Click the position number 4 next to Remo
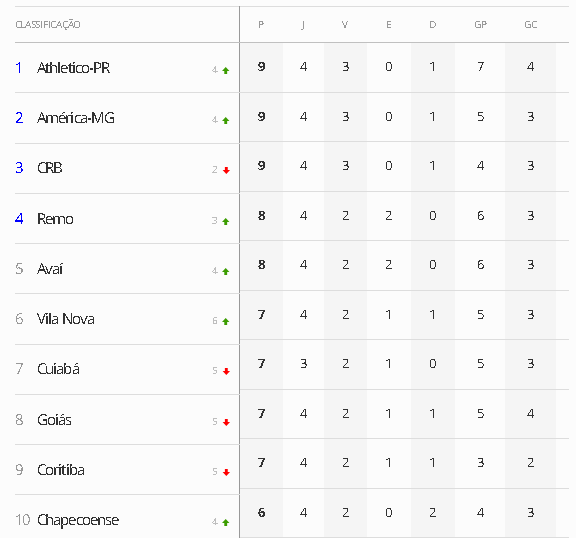The width and height of the screenshot is (576, 538). pyautogui.click(x=19, y=219)
